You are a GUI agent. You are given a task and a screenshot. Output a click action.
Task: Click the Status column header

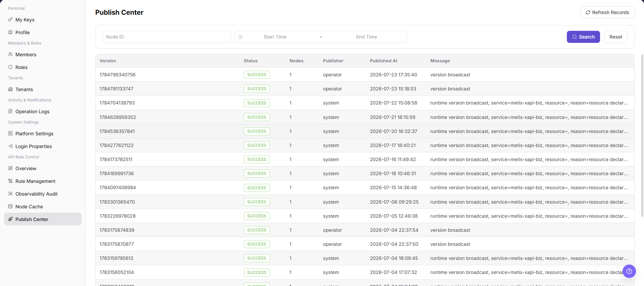(251, 61)
